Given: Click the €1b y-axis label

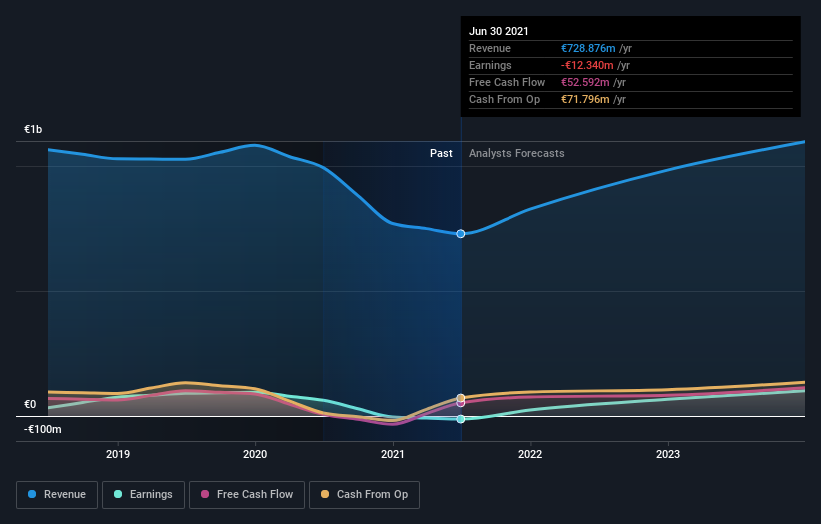Looking at the screenshot, I should tap(33, 129).
